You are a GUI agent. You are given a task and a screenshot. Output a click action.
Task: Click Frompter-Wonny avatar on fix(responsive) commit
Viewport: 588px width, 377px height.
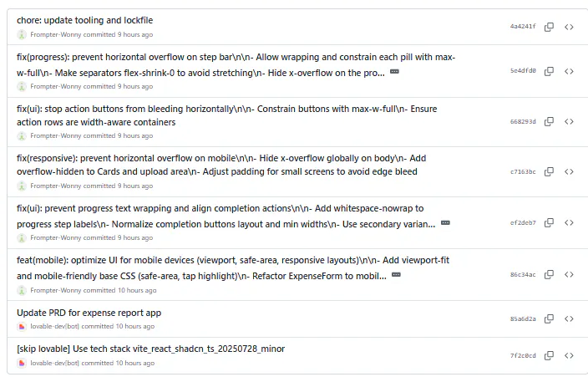click(22, 186)
